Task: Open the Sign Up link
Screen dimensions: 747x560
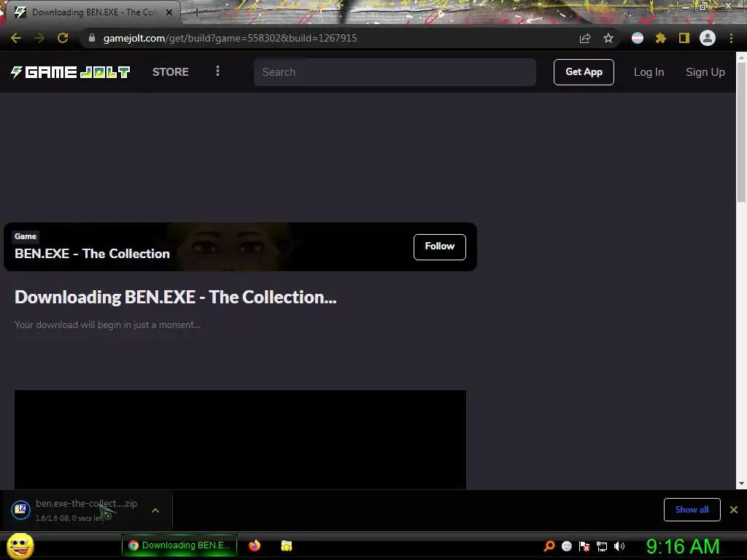Action: [x=705, y=72]
